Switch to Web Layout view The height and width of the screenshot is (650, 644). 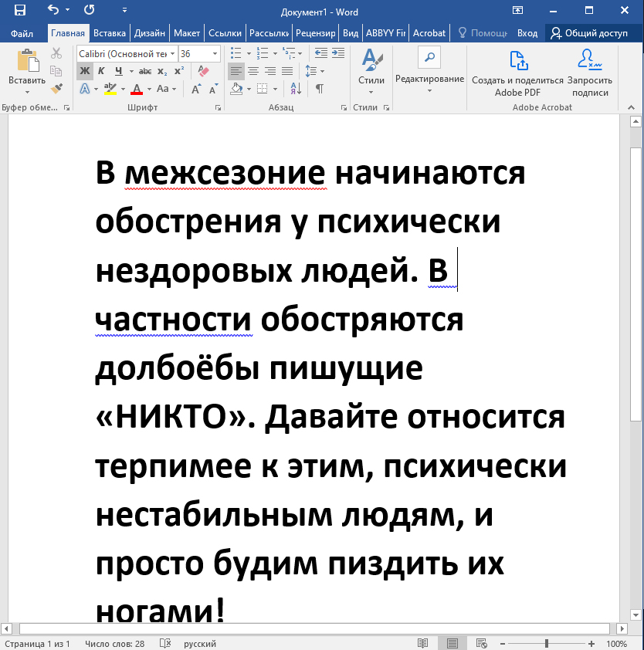[481, 643]
